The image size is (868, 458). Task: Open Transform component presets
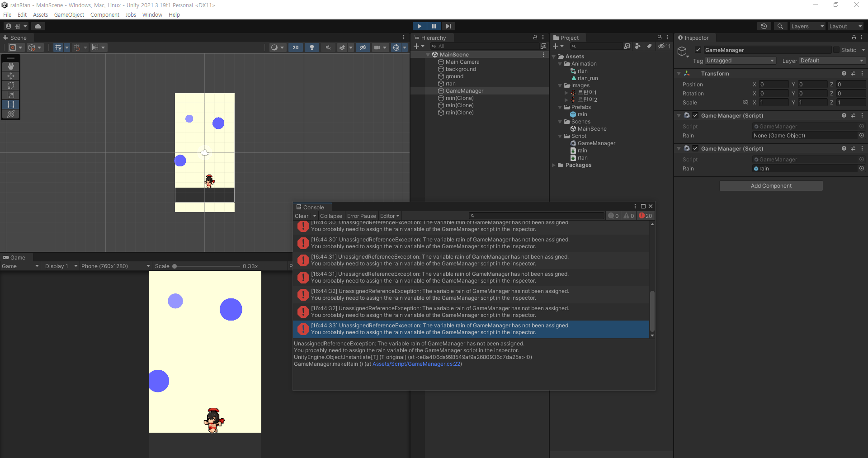point(853,73)
